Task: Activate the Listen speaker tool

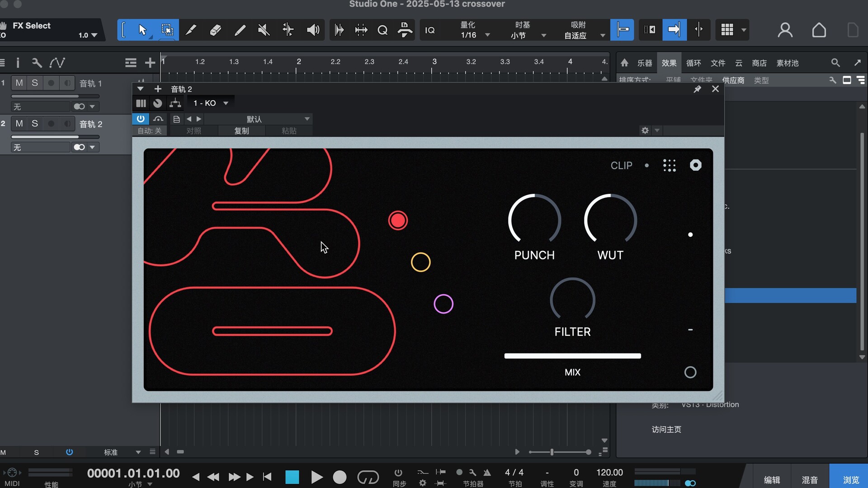Action: click(x=313, y=30)
